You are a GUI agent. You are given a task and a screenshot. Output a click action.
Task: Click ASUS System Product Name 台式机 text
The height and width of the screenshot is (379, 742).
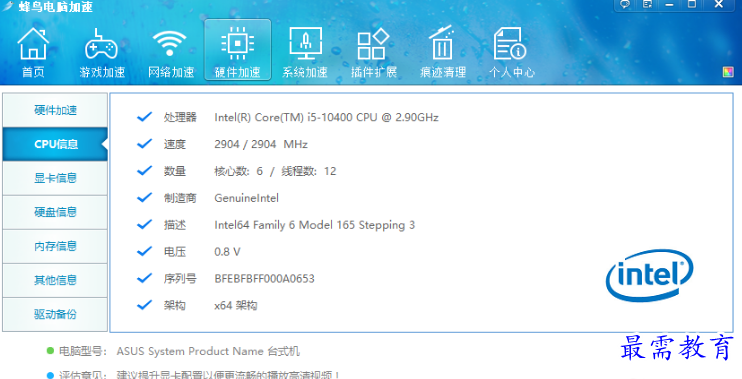[x=208, y=352]
